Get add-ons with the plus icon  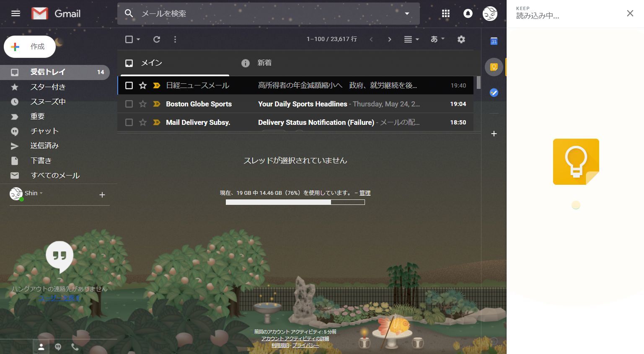494,134
